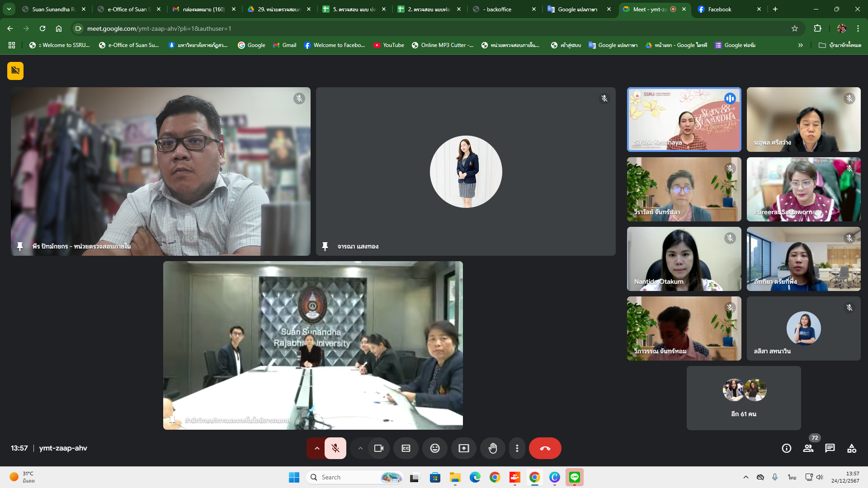Open the chat panel icon
The image size is (868, 488).
[x=830, y=448]
